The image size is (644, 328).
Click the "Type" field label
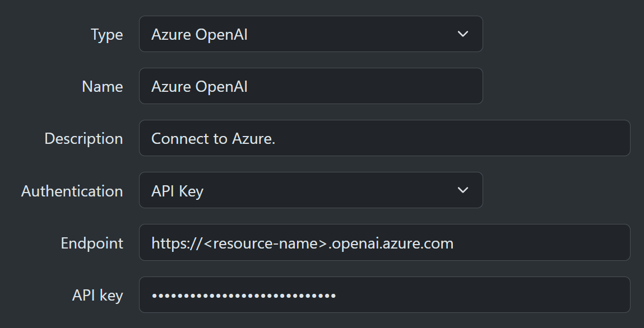pos(106,35)
